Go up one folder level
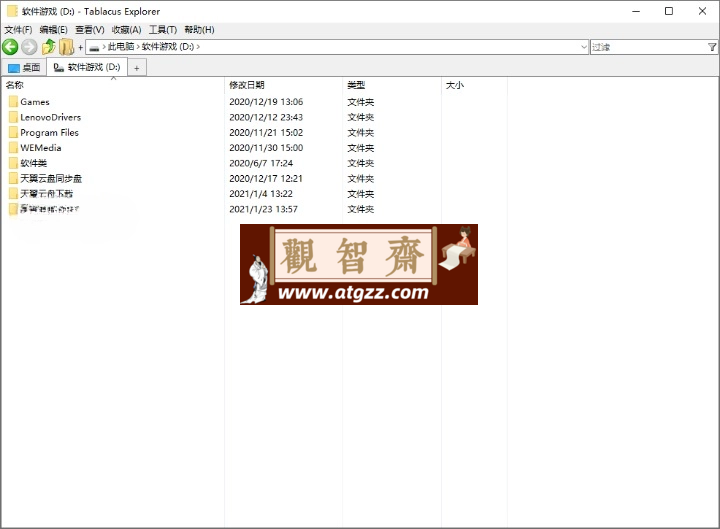This screenshot has width=720, height=529. tap(48, 47)
